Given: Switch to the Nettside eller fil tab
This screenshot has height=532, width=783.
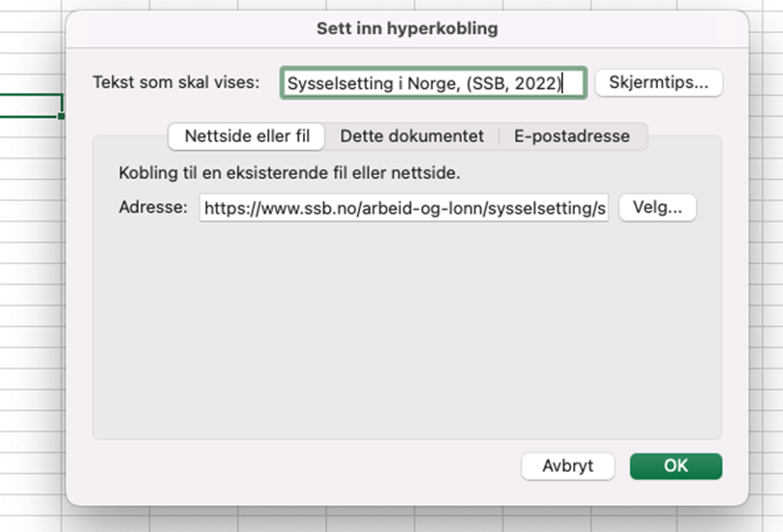Looking at the screenshot, I should 247,136.
